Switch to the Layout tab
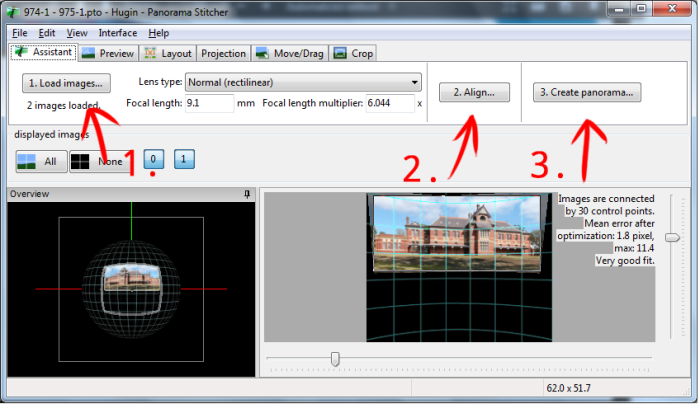 click(x=168, y=54)
